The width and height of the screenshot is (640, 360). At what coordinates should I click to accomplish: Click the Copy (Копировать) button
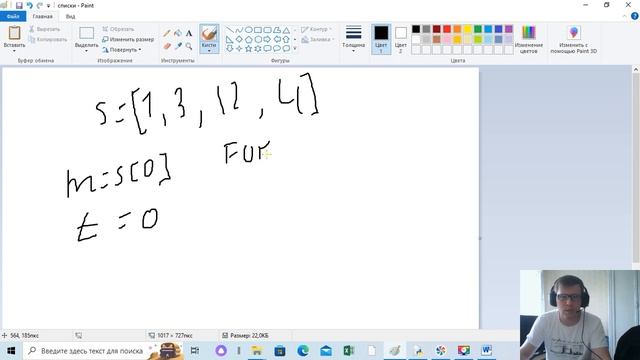[48, 40]
